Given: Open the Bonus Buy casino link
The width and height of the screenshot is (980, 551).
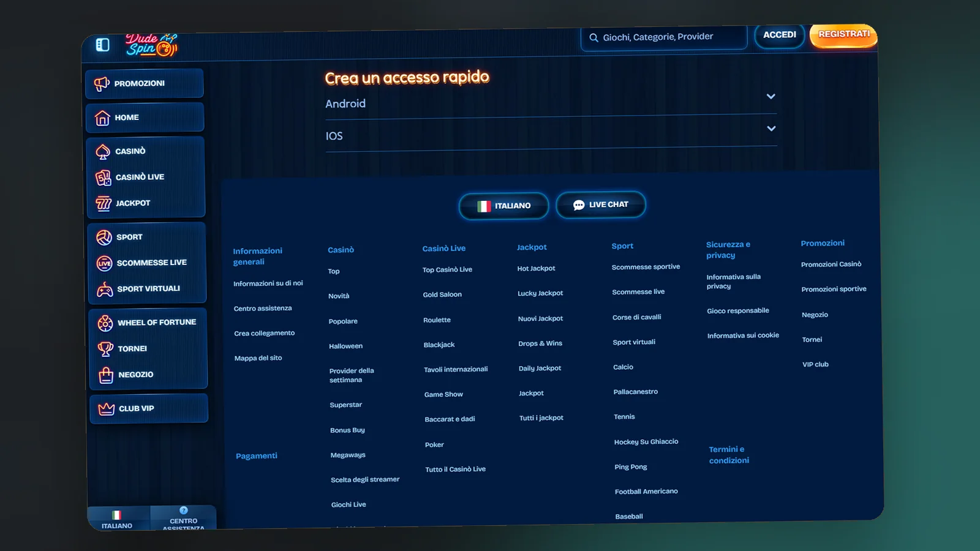Looking at the screenshot, I should [x=347, y=430].
